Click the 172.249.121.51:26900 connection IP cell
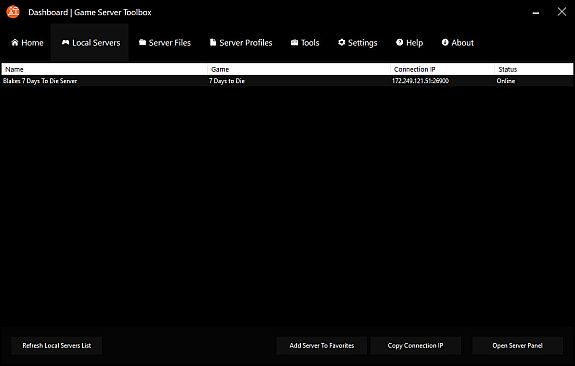Viewport: 575px width, 366px height. pyautogui.click(x=420, y=81)
